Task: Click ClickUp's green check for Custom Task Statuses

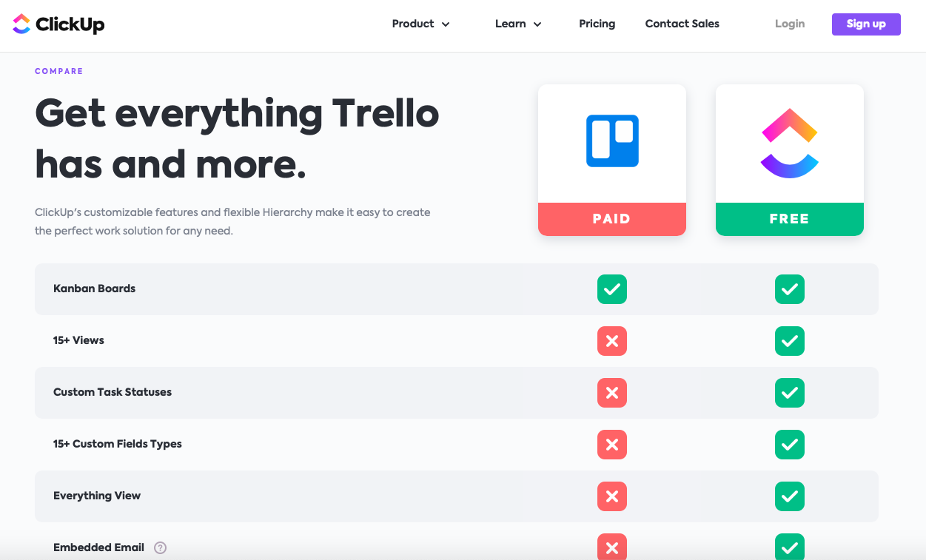Action: click(x=789, y=393)
